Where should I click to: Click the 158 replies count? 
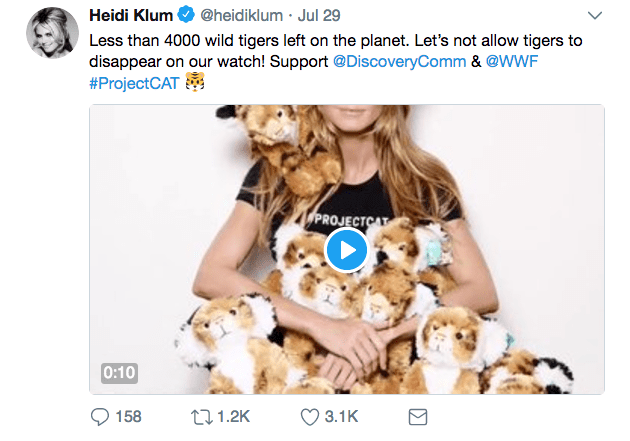click(129, 417)
